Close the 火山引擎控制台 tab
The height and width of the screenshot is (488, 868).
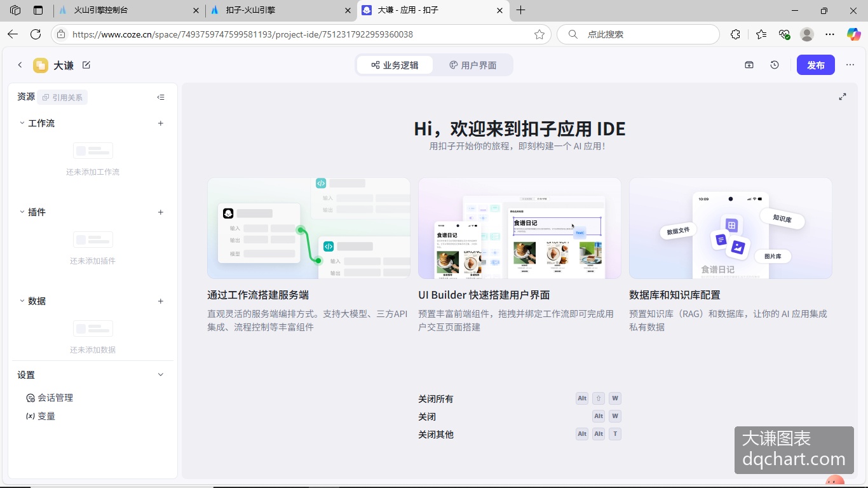[x=195, y=10]
